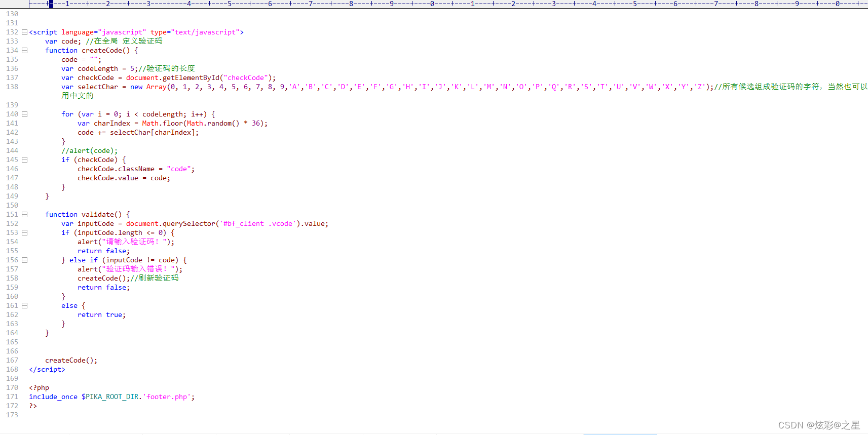Click on "checkCode.className" text
868x435 pixels.
[x=116, y=169]
